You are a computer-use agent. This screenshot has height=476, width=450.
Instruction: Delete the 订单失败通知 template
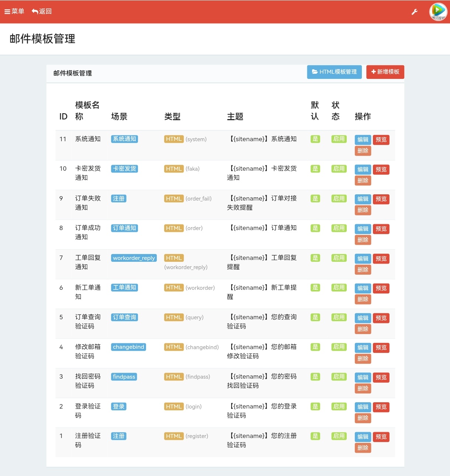[363, 210]
